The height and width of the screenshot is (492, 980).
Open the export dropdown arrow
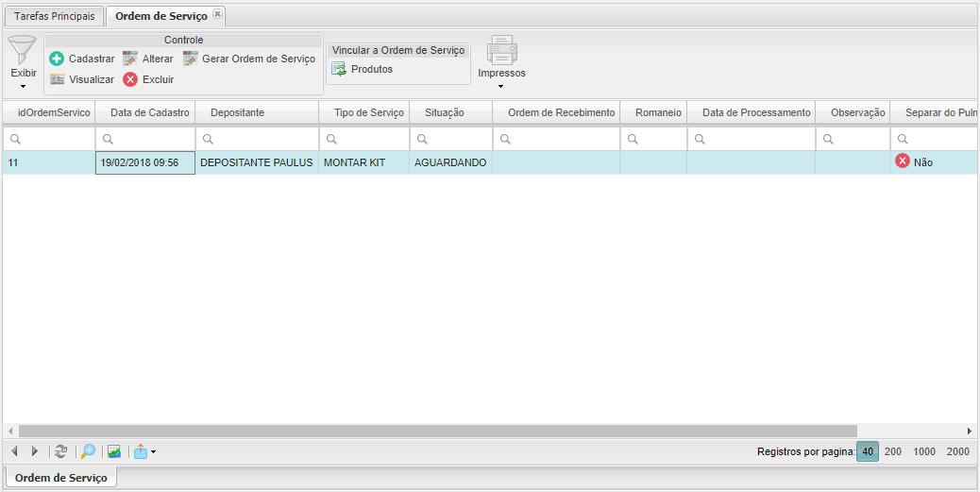[x=153, y=452]
